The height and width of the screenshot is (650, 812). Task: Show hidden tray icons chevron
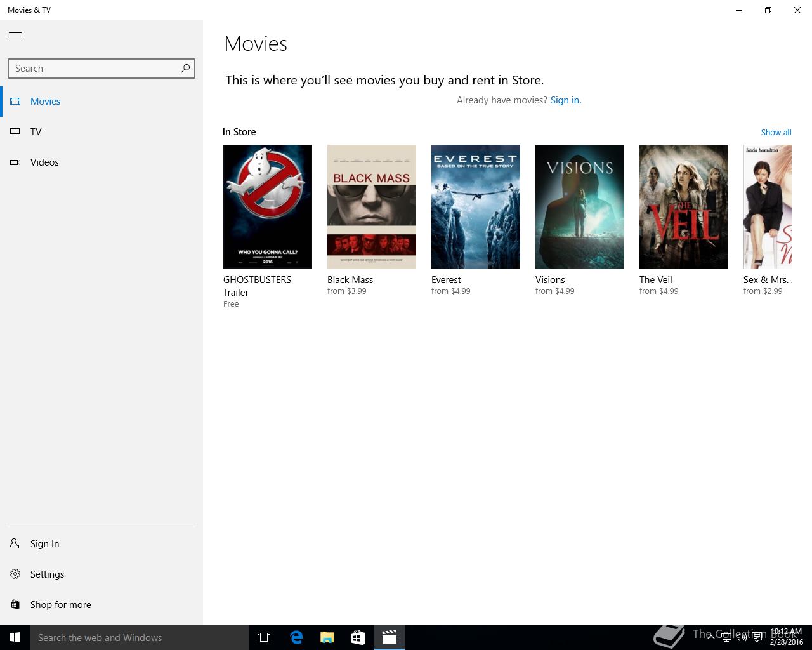(710, 637)
